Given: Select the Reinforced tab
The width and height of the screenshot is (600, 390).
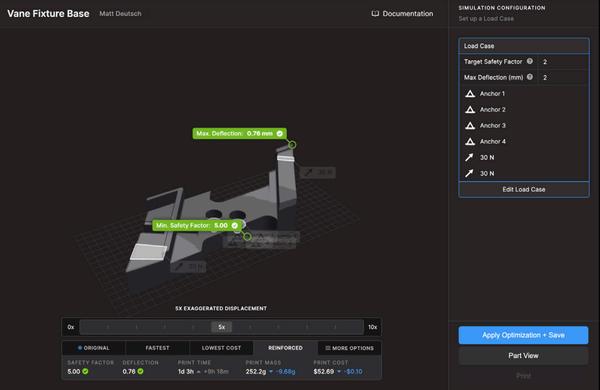Looking at the screenshot, I should [285, 348].
